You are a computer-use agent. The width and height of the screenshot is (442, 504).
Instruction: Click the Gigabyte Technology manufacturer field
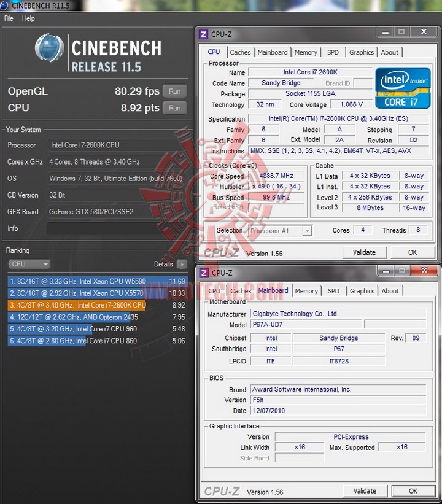coord(338,314)
